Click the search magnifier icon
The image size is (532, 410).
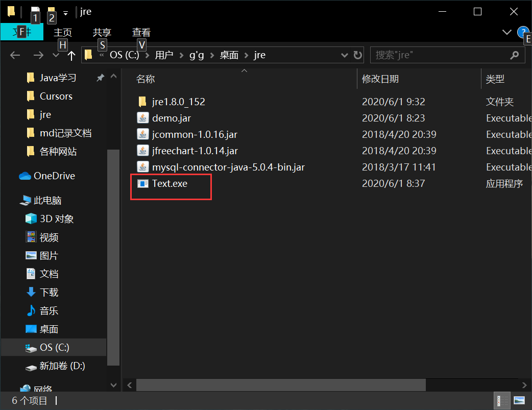[514, 55]
